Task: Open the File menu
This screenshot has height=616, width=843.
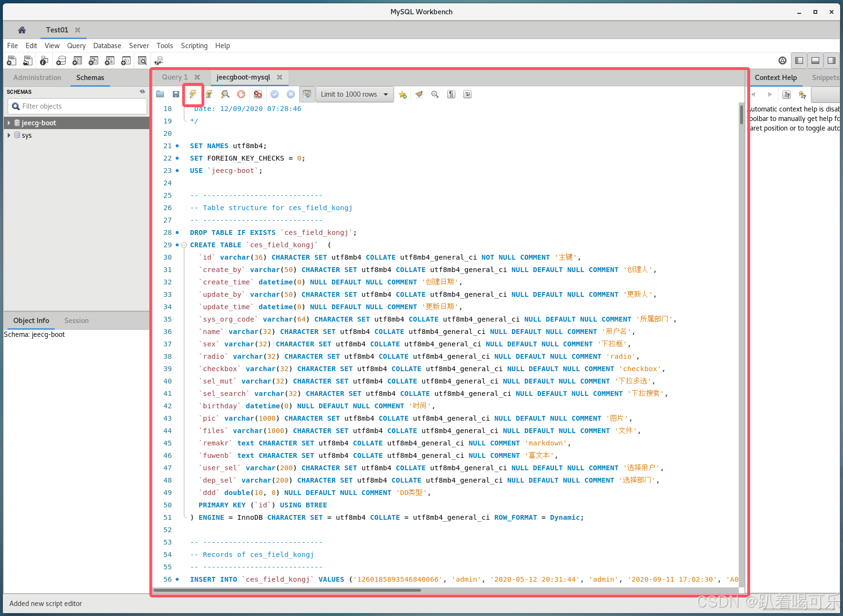Action: tap(12, 46)
